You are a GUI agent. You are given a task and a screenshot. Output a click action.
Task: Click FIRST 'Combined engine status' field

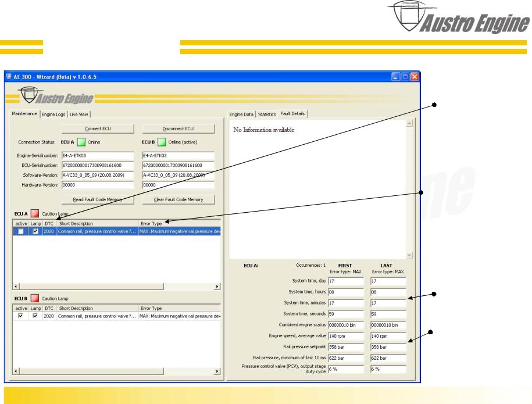(x=346, y=325)
